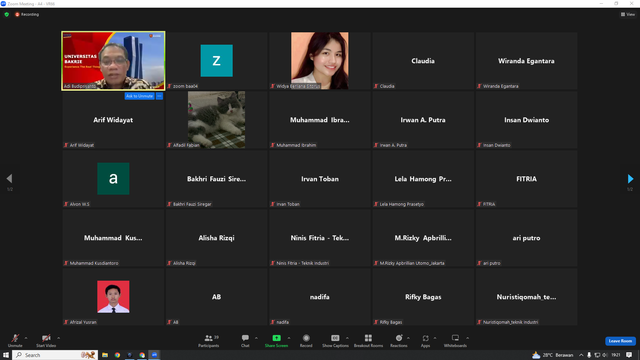Expand caption options arrow beside Show Captions

[347, 338]
